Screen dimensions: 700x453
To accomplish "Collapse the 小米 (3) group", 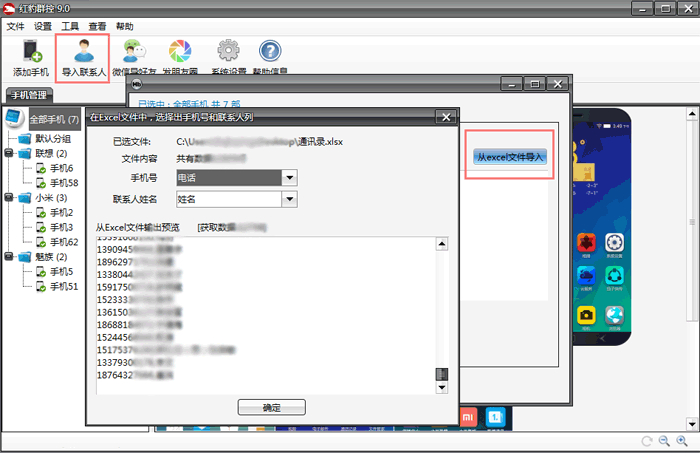I will (x=8, y=197).
